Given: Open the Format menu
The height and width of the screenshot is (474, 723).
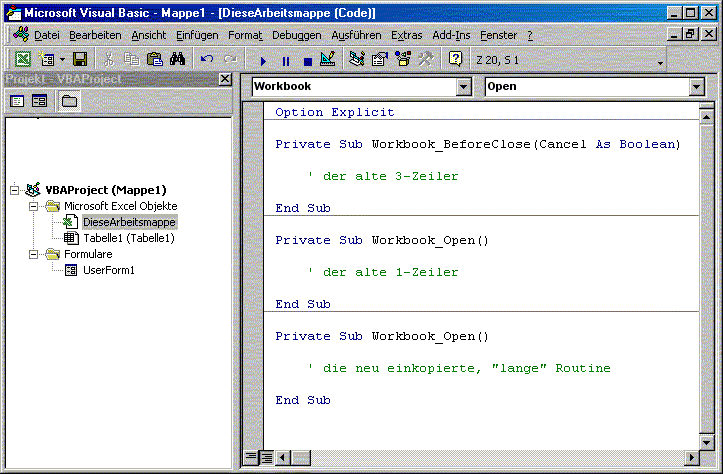Looking at the screenshot, I should point(245,35).
